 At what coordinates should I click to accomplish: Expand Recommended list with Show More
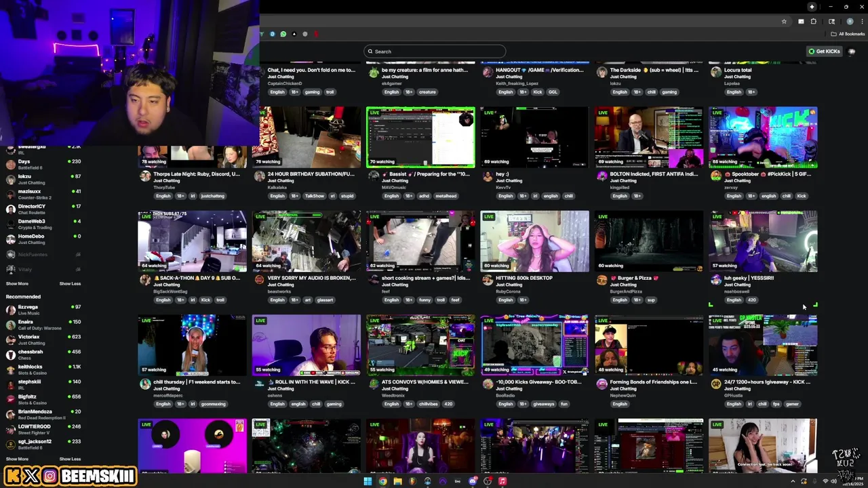(17, 459)
